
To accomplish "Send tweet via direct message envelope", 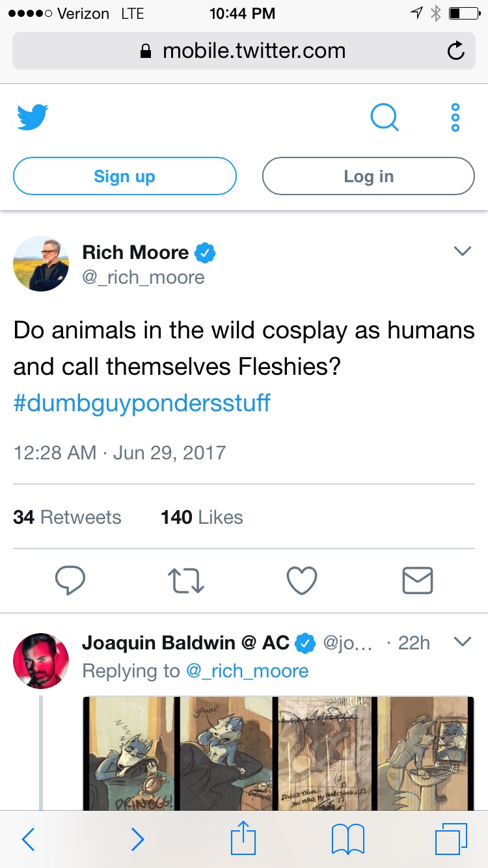I will (x=417, y=580).
